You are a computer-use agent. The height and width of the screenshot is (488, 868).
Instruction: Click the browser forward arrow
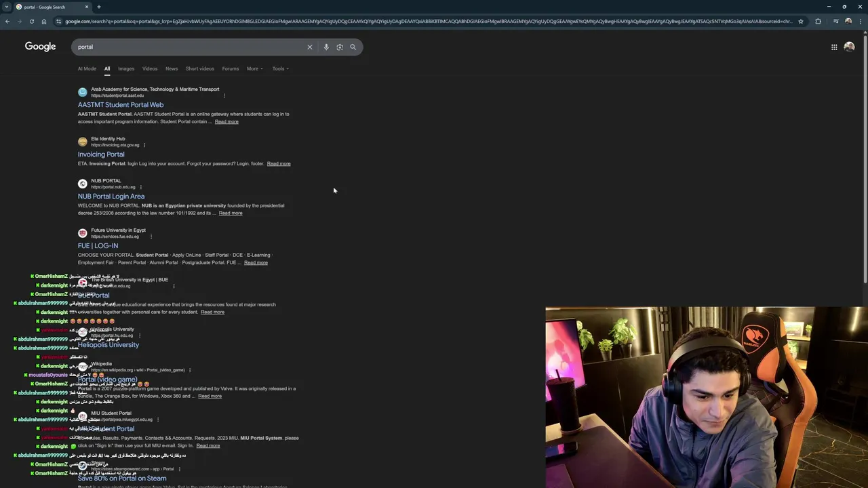[19, 21]
